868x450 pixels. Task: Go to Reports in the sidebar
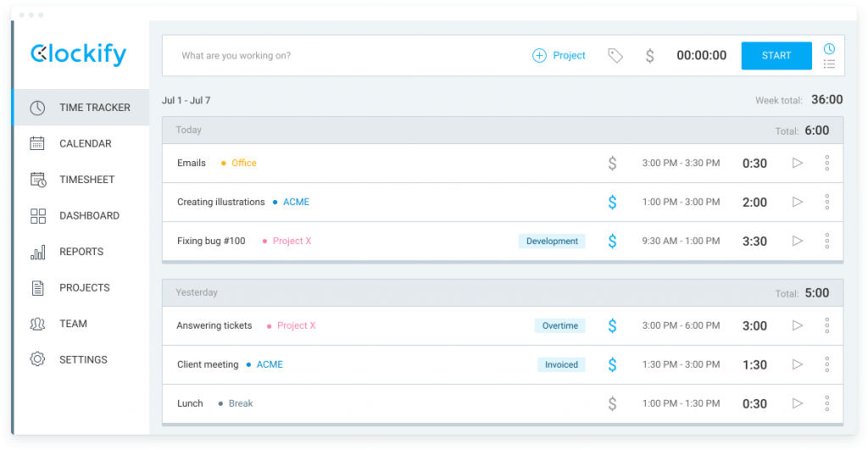point(81,252)
